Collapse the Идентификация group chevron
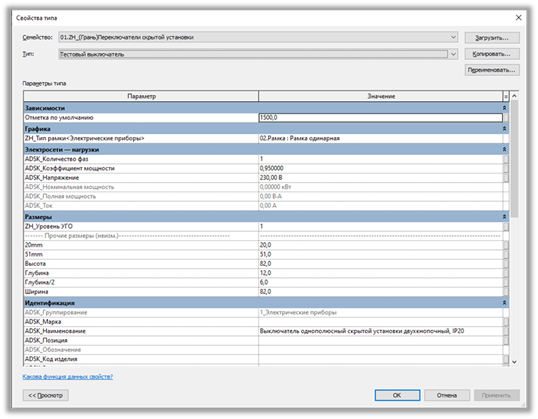Screen dimensions: 538x419 [x=504, y=303]
